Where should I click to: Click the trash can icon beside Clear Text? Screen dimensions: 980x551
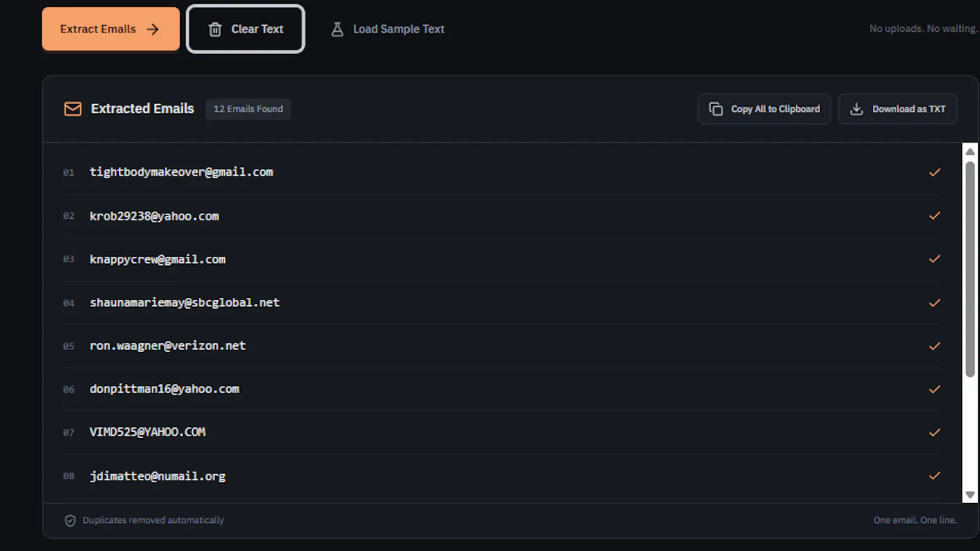pos(215,29)
